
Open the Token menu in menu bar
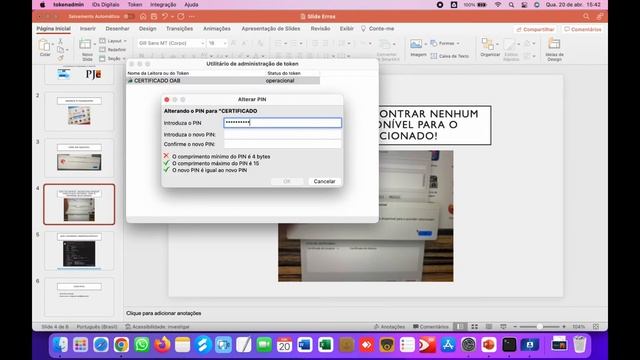point(135,5)
